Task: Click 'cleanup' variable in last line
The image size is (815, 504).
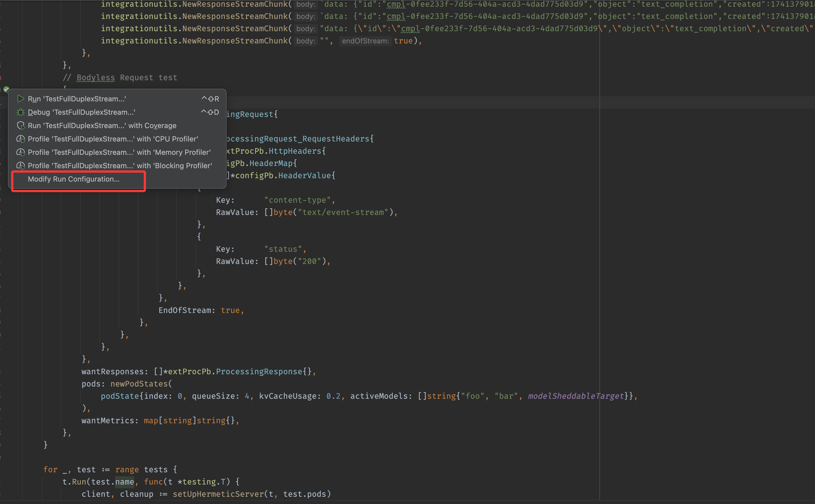Action: [x=137, y=494]
